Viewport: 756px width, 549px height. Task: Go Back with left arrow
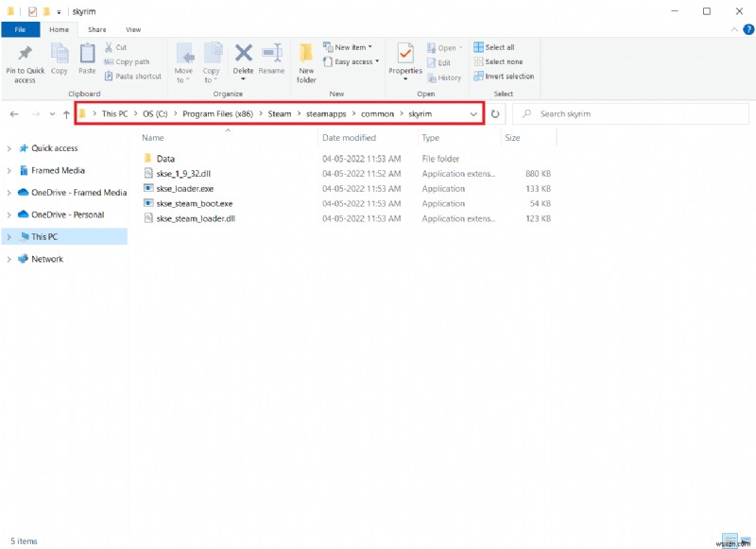pos(14,114)
